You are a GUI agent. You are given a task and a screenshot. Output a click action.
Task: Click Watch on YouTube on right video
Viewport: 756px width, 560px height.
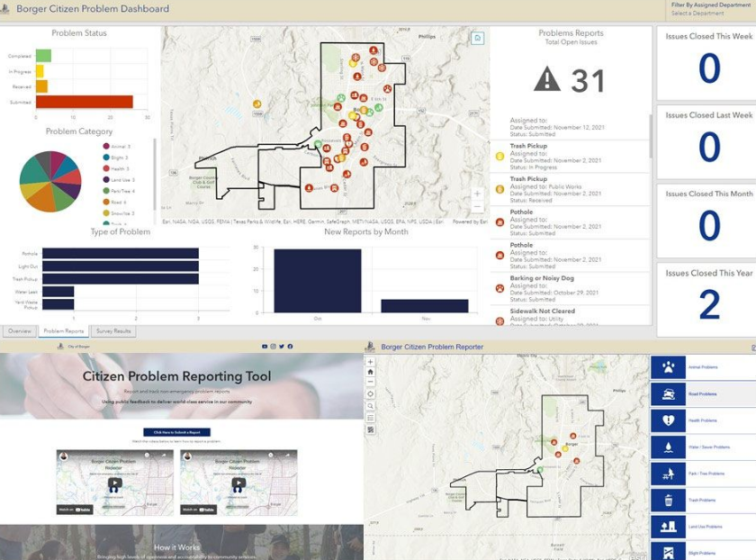pyautogui.click(x=199, y=510)
